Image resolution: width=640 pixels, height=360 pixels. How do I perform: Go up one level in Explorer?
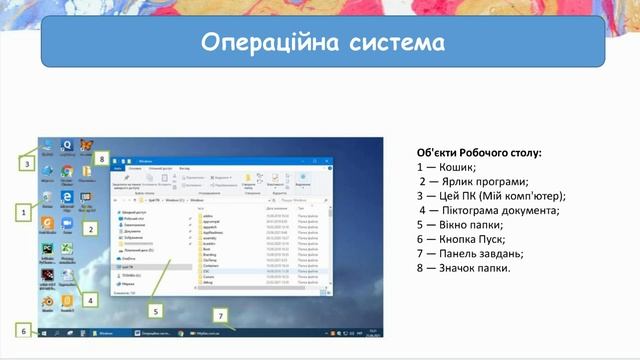click(x=135, y=200)
